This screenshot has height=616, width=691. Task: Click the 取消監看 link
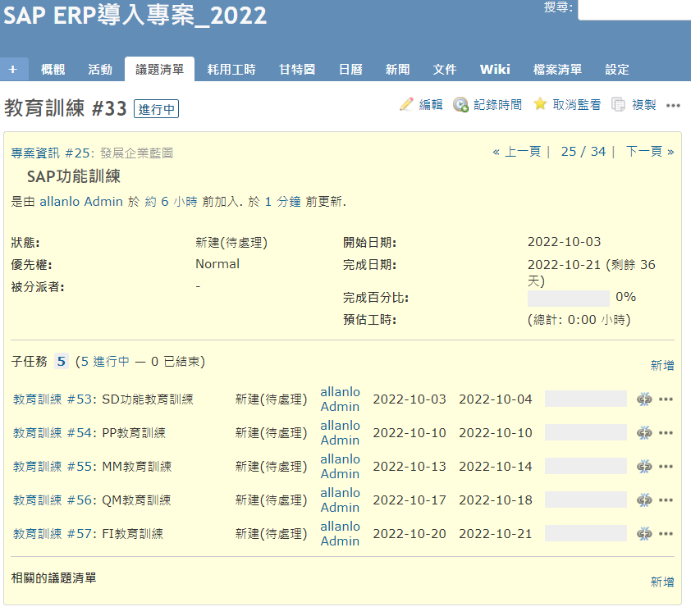tap(577, 105)
